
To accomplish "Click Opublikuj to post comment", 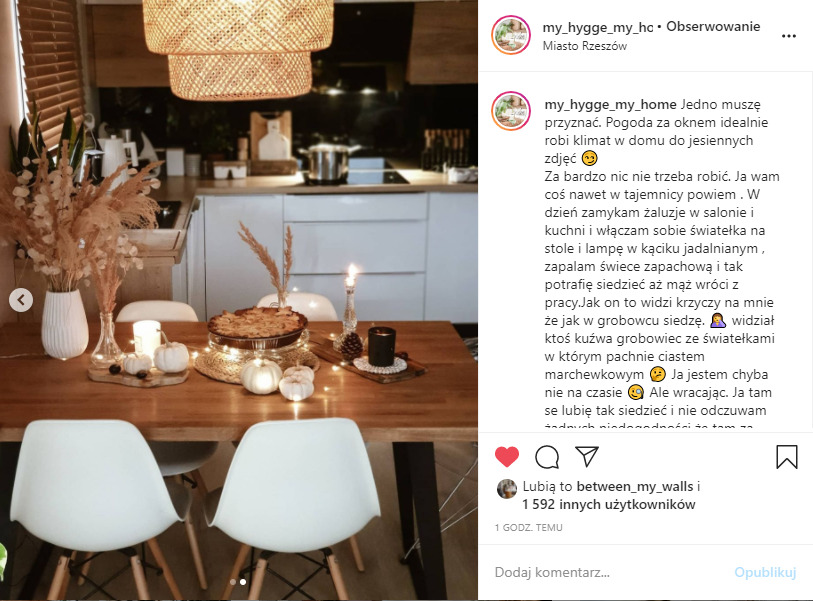I will (x=765, y=572).
